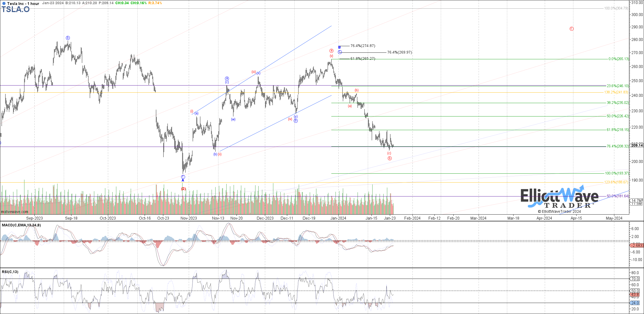Click the orange R:3.74% value
Screen dimensions: 644x314
155,3
